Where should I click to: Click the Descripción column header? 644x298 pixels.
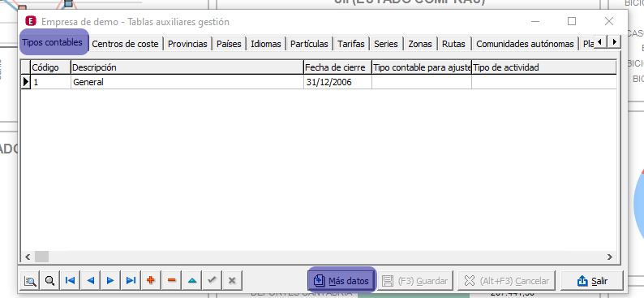tap(187, 67)
